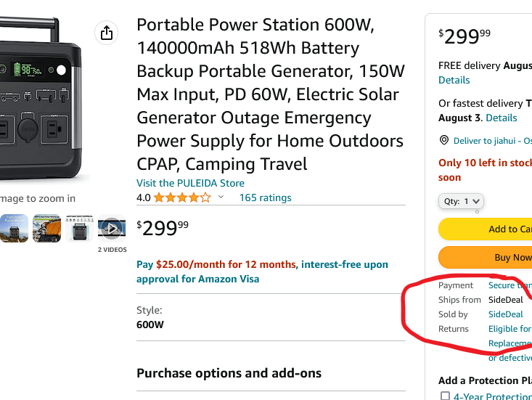Image resolution: width=532 pixels, height=400 pixels.
Task: Open the Qty quantity dropdown
Action: click(x=461, y=201)
